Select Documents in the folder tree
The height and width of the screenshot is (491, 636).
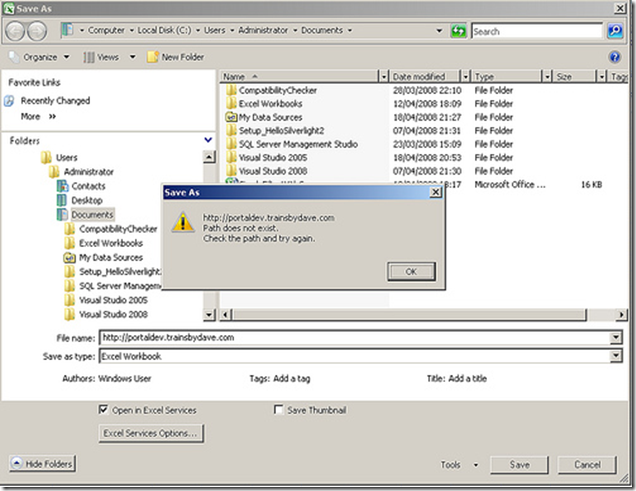(x=92, y=214)
